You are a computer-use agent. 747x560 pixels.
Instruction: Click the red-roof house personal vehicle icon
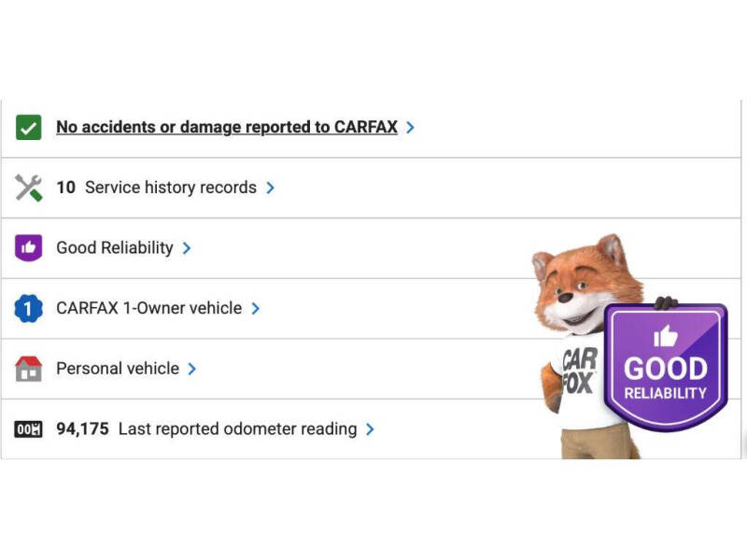point(29,369)
